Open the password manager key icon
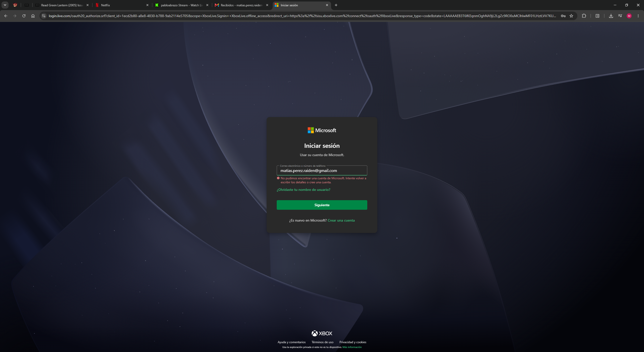This screenshot has height=352, width=644. (563, 16)
